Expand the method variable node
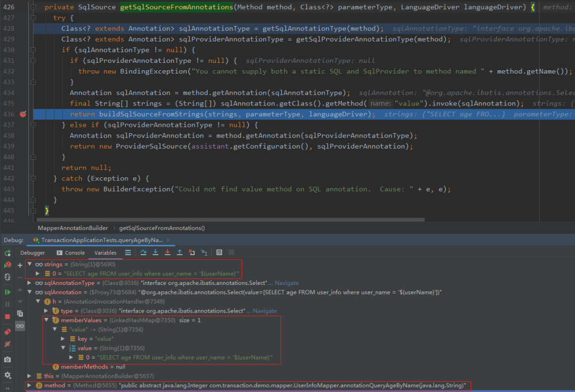This screenshot has height=392, width=575. point(29,386)
